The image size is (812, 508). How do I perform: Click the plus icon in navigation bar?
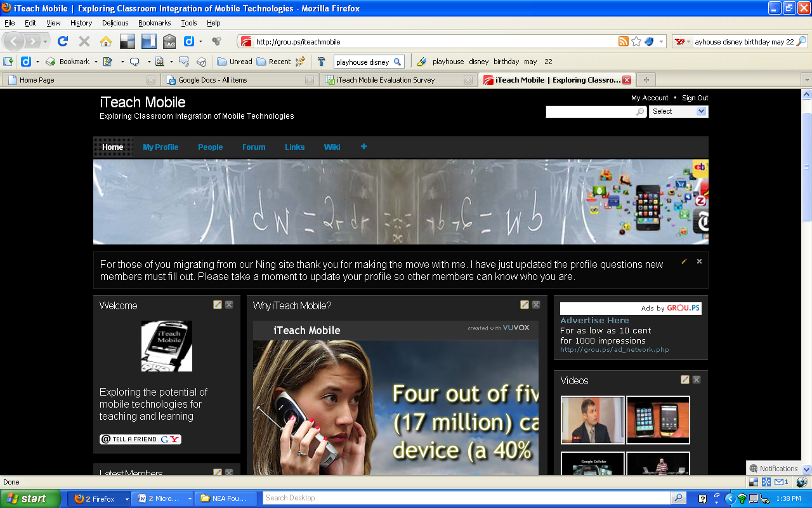(x=363, y=147)
